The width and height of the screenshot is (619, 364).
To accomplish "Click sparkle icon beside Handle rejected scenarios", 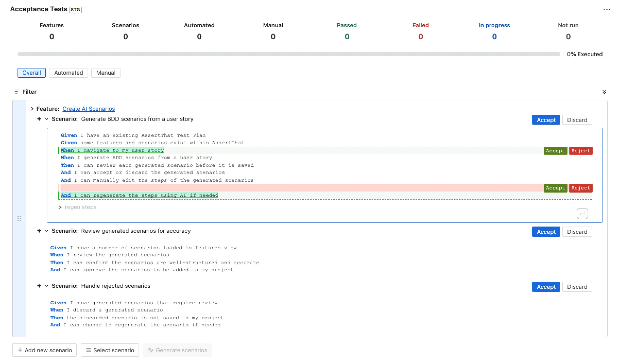I will click(x=39, y=286).
